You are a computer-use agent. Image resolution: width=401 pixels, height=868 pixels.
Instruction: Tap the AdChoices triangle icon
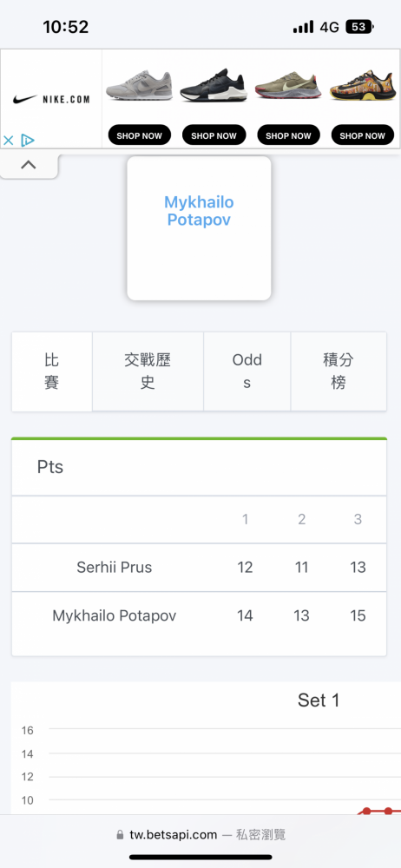27,141
